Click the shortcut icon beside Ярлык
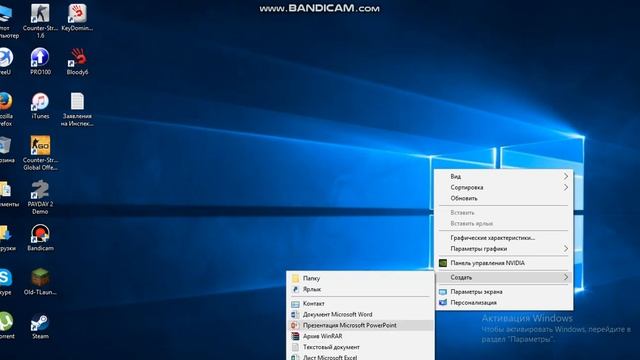The height and width of the screenshot is (360, 640). pyautogui.click(x=295, y=289)
